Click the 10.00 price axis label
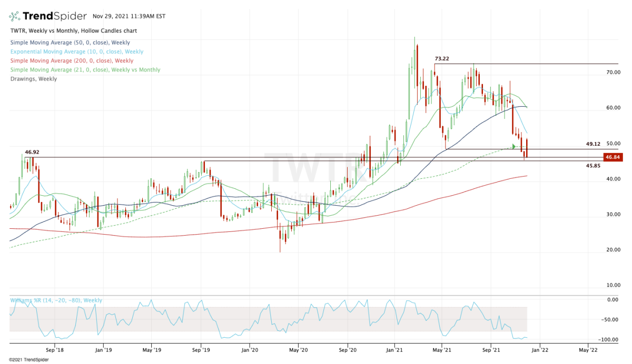The height and width of the screenshot is (364, 632). click(613, 286)
